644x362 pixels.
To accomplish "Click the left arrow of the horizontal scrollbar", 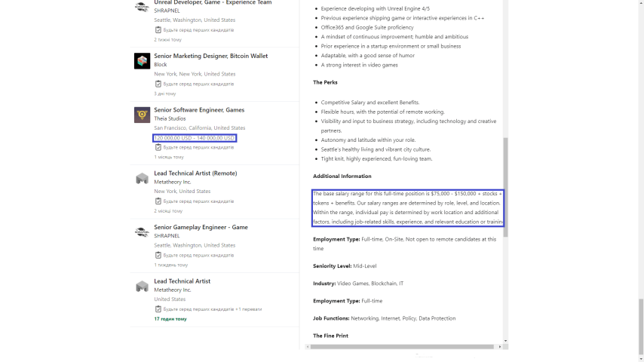I will tap(308, 346).
